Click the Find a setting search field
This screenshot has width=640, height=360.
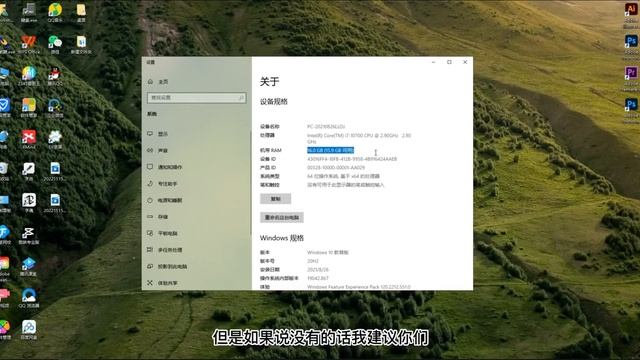pyautogui.click(x=197, y=98)
